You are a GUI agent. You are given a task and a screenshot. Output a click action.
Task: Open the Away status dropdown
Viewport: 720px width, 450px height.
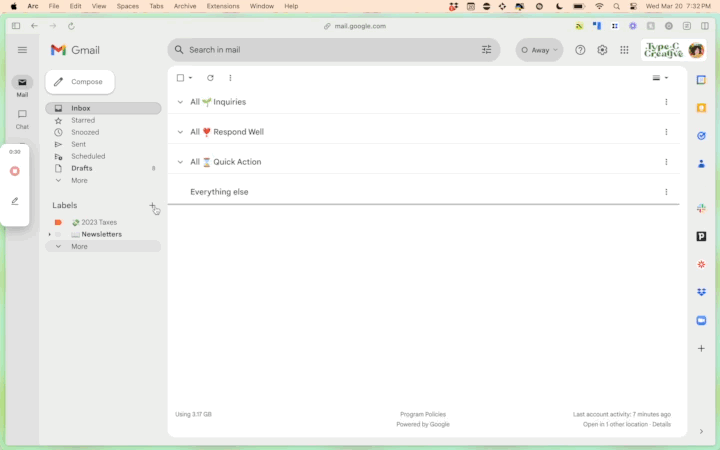[x=539, y=50]
